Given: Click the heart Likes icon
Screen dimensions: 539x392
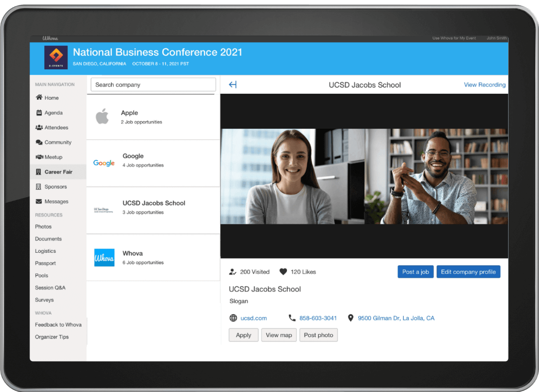Looking at the screenshot, I should 283,271.
